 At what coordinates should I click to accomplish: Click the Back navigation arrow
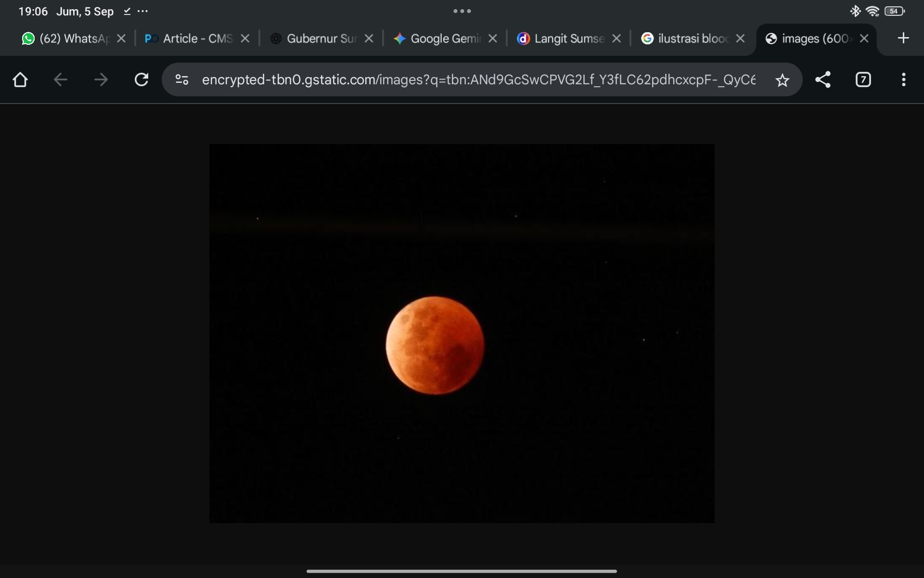(60, 79)
